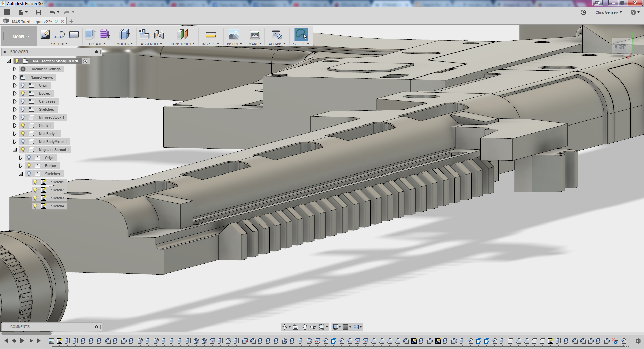Click the job status clock icon
Screen dimensions: 644x349
coord(583,12)
